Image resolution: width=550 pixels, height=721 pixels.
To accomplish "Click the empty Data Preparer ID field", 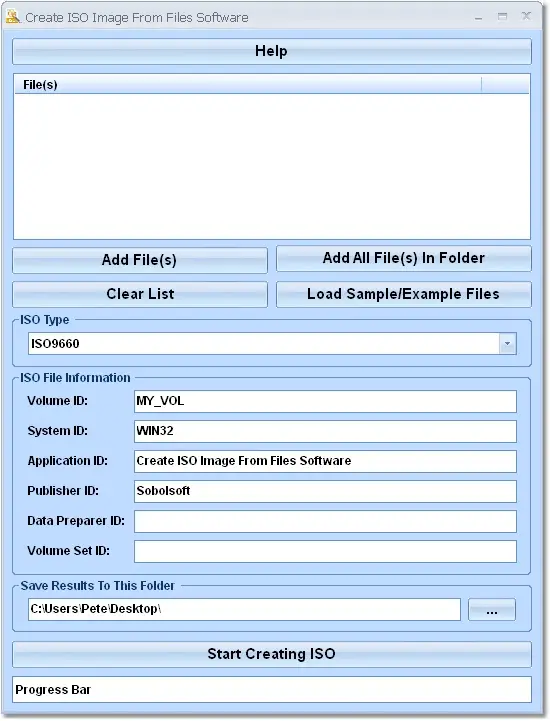I will pyautogui.click(x=325, y=521).
